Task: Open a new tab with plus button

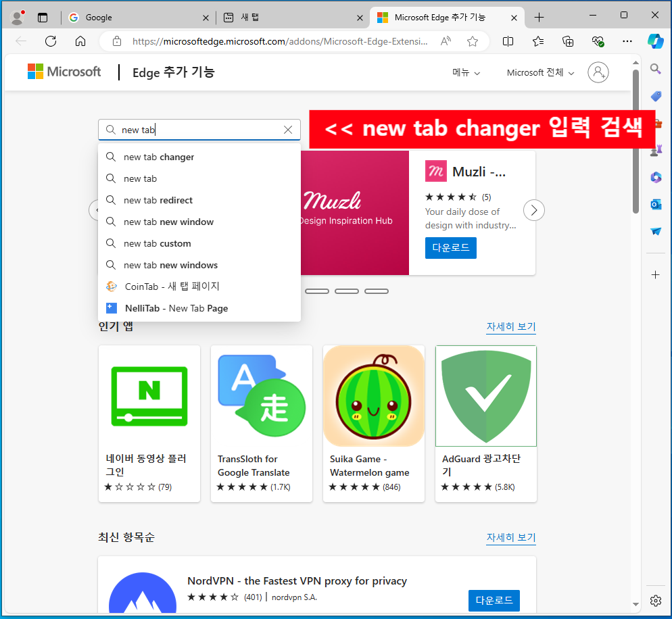Action: 539,18
